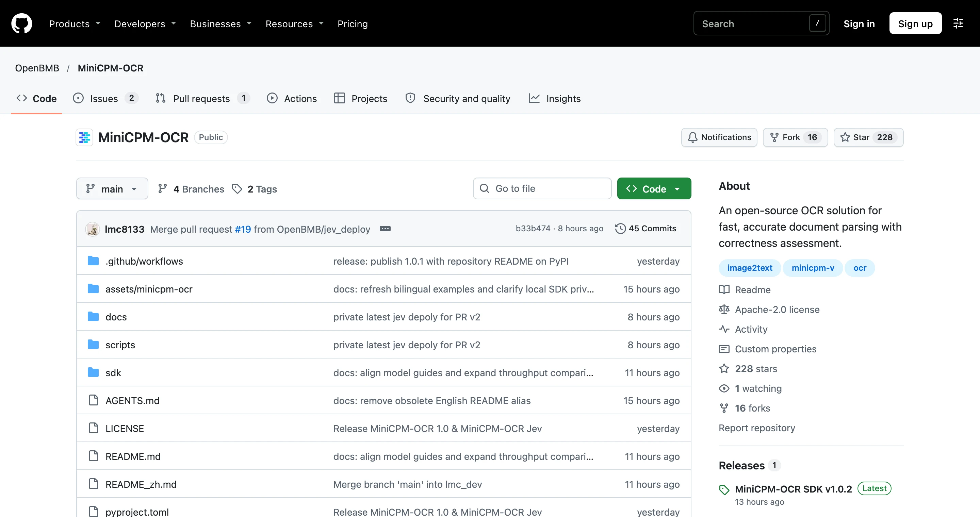
Task: Fork the repository with the Fork button
Action: 795,137
